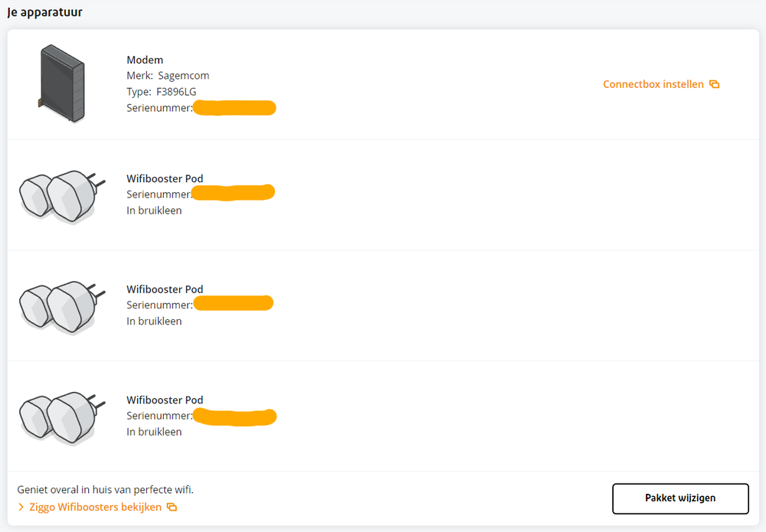Click the Merk: Sagemcom line
The height and width of the screenshot is (532, 766).
pos(168,76)
